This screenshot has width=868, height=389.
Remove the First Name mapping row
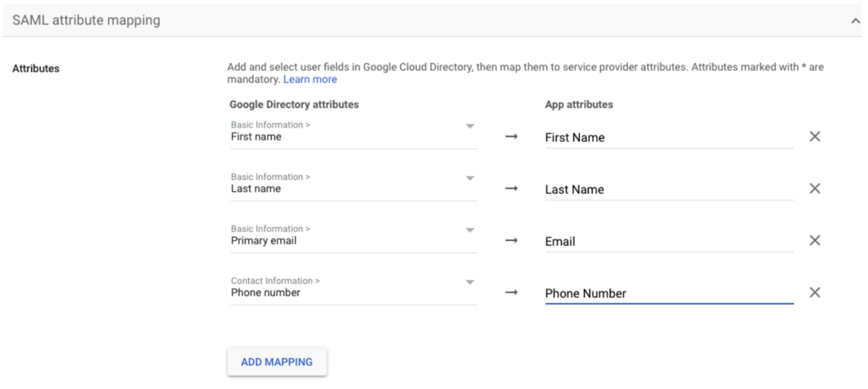coord(814,136)
